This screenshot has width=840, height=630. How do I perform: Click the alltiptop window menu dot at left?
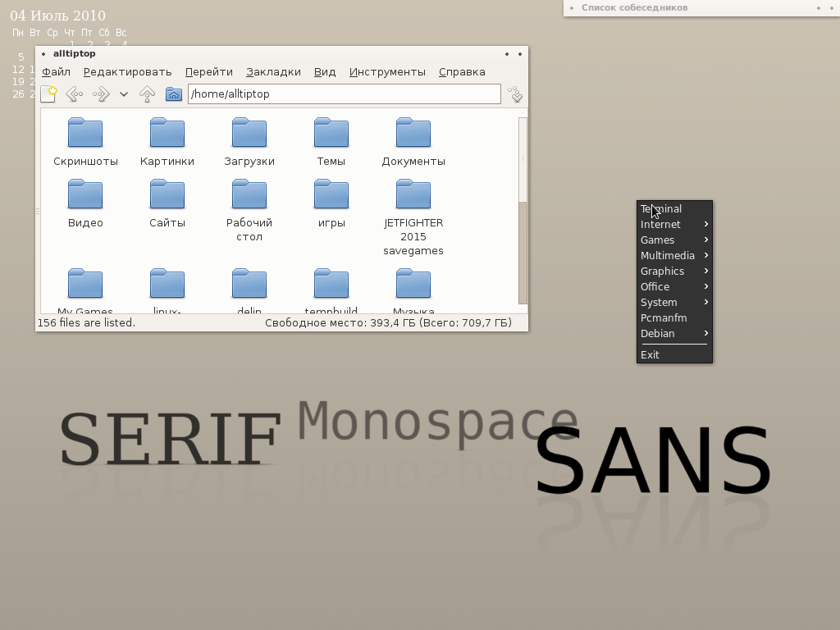(43, 53)
